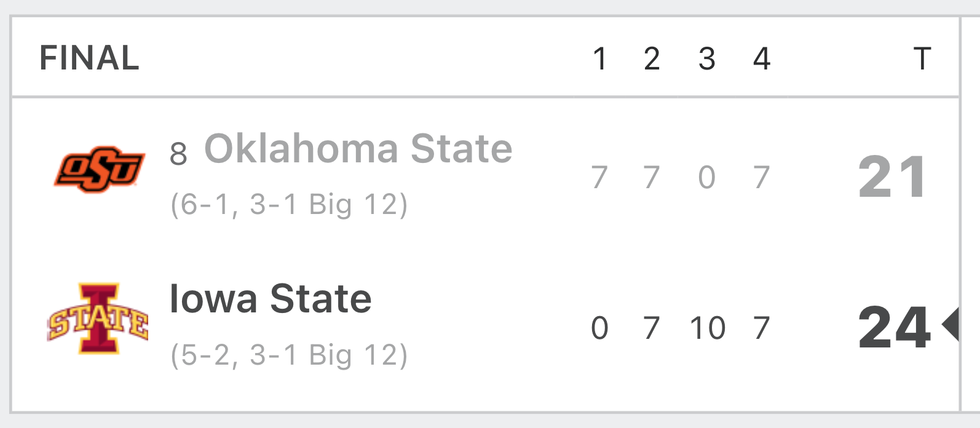Click Oklahoma State's third quarter score 0

click(707, 178)
